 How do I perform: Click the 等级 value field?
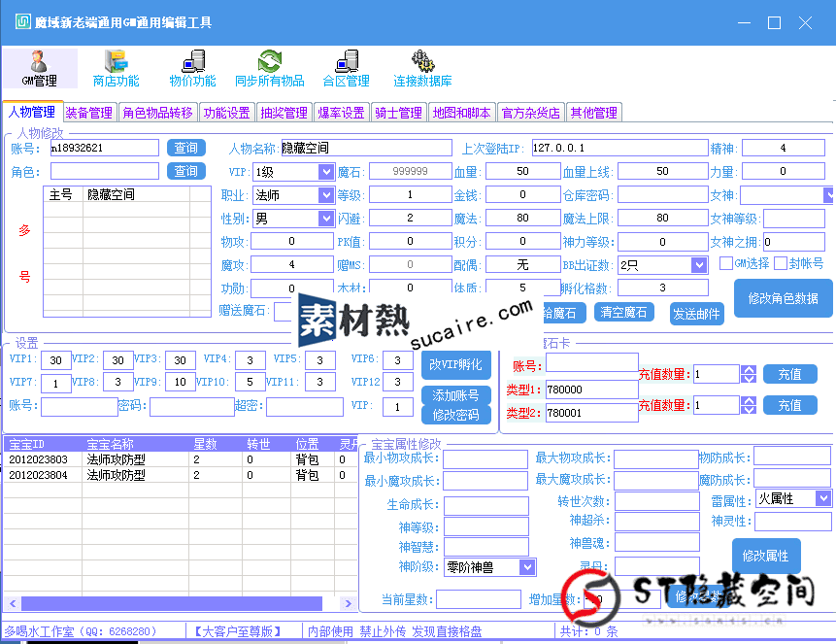410,194
